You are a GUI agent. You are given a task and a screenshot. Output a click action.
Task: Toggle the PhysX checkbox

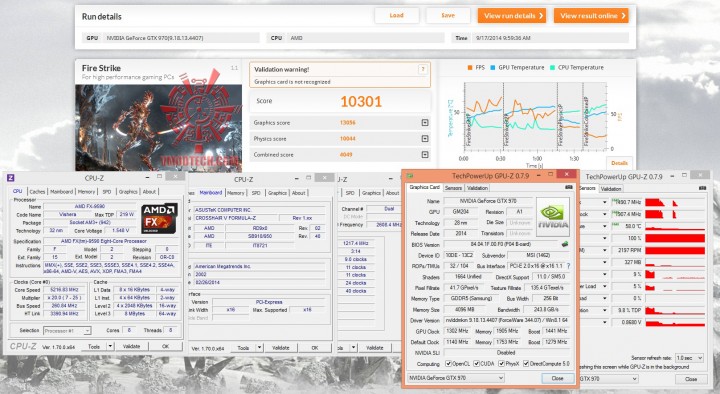(501, 364)
